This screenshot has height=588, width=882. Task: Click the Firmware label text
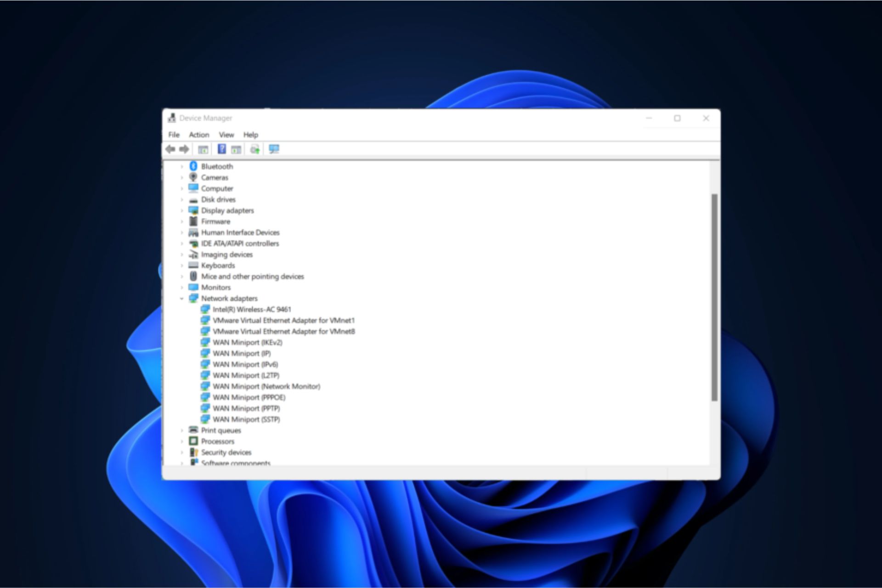tap(215, 221)
